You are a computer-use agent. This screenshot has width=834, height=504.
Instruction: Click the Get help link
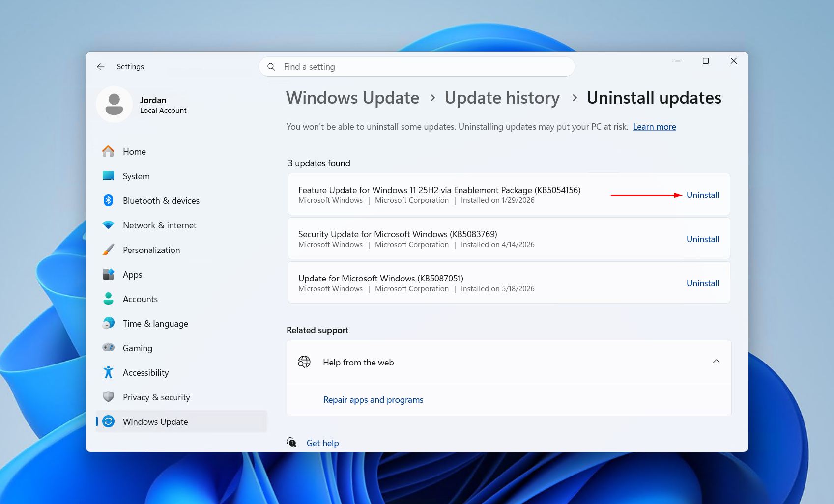(322, 443)
